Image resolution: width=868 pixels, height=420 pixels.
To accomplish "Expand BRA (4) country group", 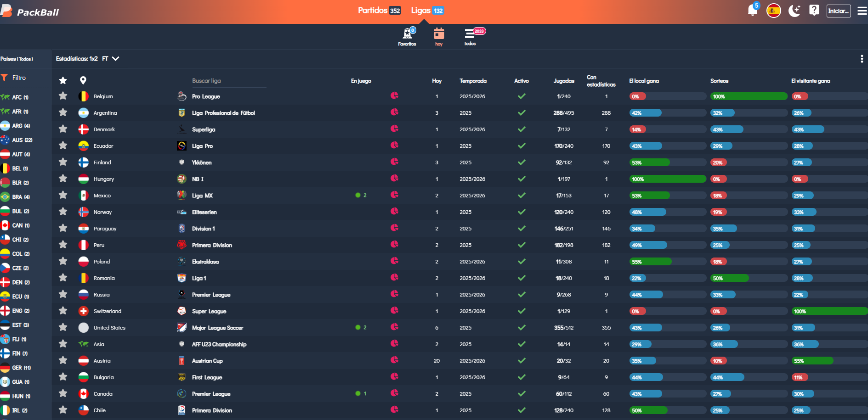I will click(15, 197).
